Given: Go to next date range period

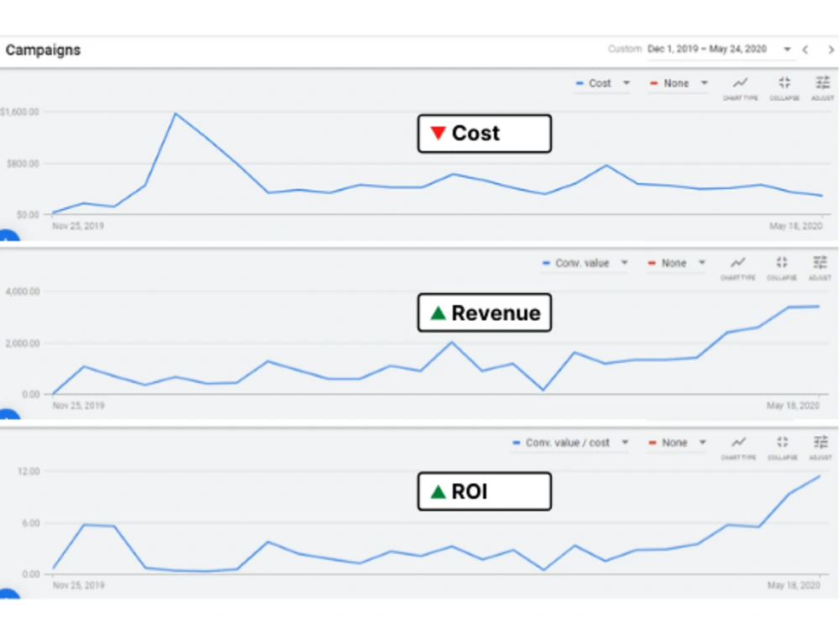Looking at the screenshot, I should [x=831, y=50].
